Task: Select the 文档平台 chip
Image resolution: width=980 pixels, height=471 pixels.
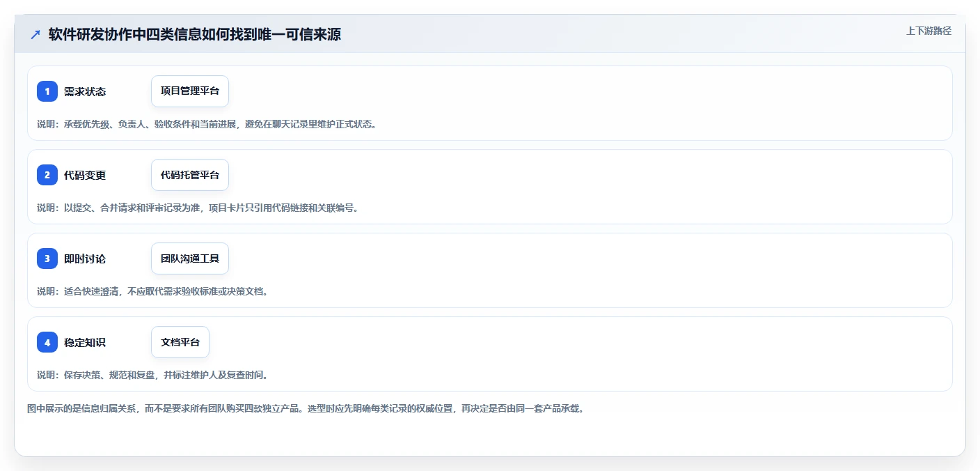Action: tap(180, 342)
